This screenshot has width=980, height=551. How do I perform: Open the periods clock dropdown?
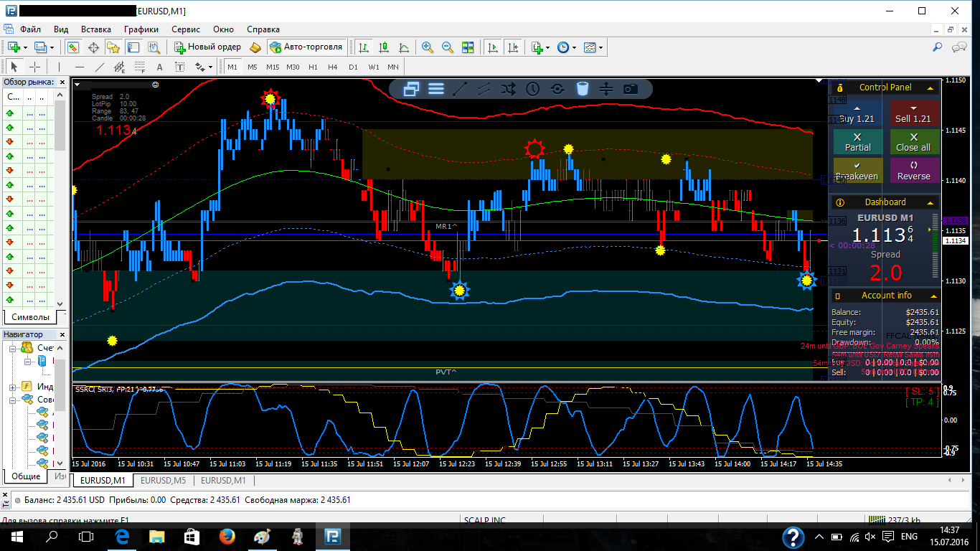[x=566, y=47]
